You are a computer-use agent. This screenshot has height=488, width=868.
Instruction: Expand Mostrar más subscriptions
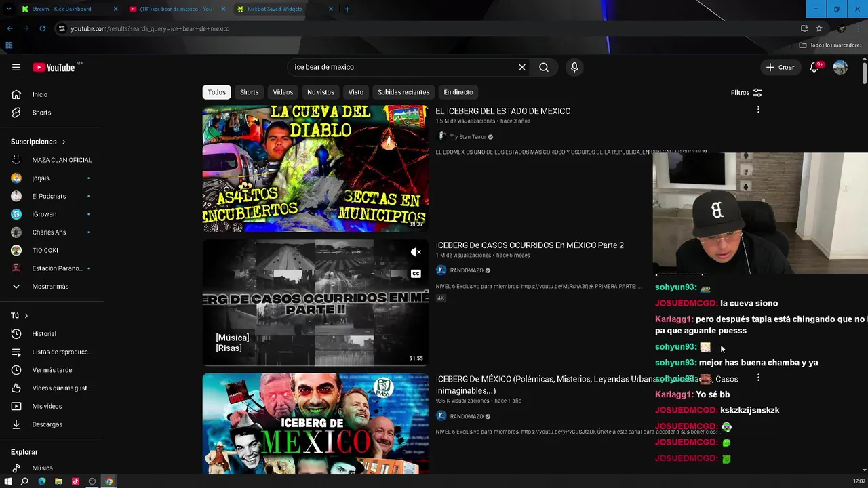[x=52, y=287]
